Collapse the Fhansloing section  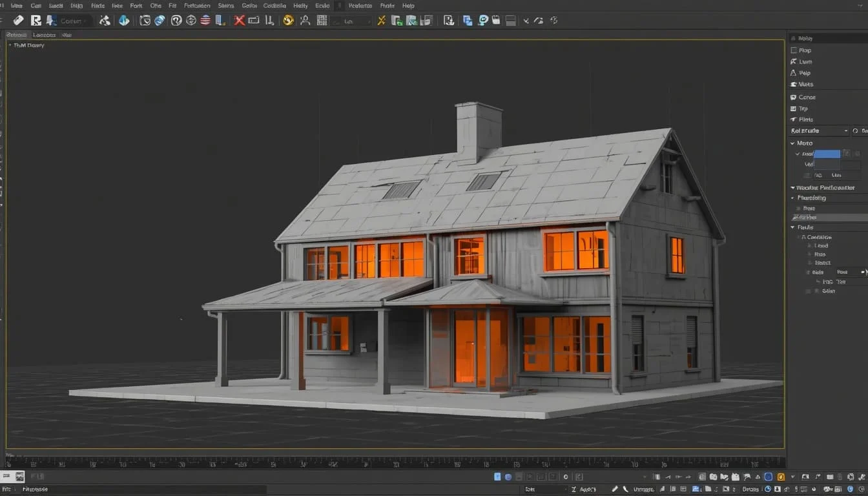pyautogui.click(x=792, y=198)
